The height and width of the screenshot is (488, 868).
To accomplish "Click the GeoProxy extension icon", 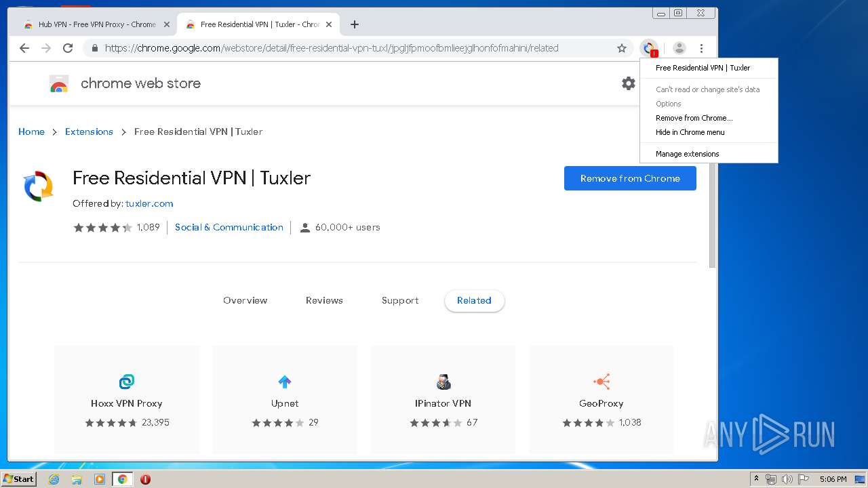I will pyautogui.click(x=601, y=382).
